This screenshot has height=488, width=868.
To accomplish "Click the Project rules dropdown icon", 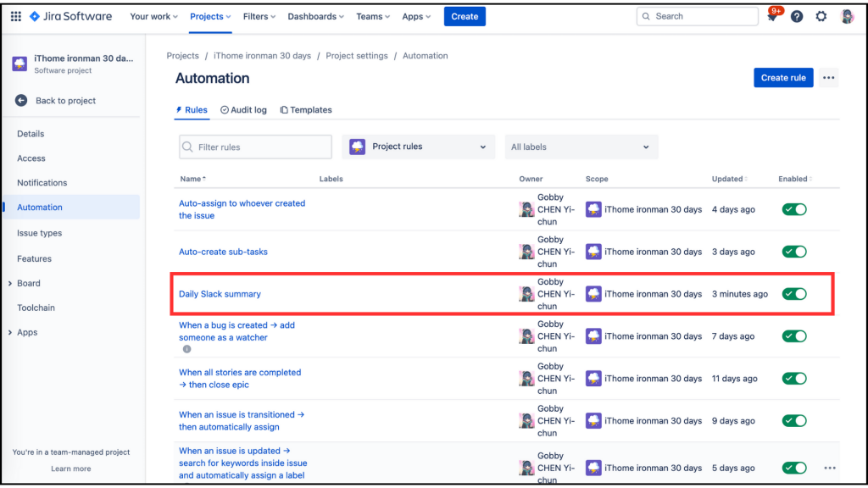I will pyautogui.click(x=357, y=147).
